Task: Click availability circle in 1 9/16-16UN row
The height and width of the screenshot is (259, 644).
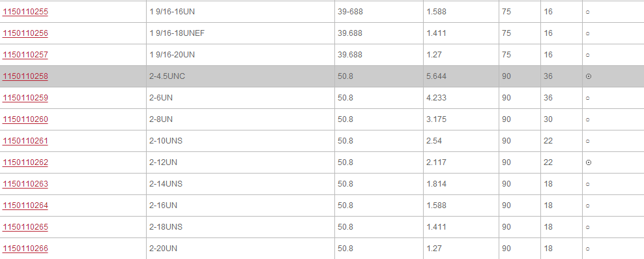Action: click(x=588, y=12)
